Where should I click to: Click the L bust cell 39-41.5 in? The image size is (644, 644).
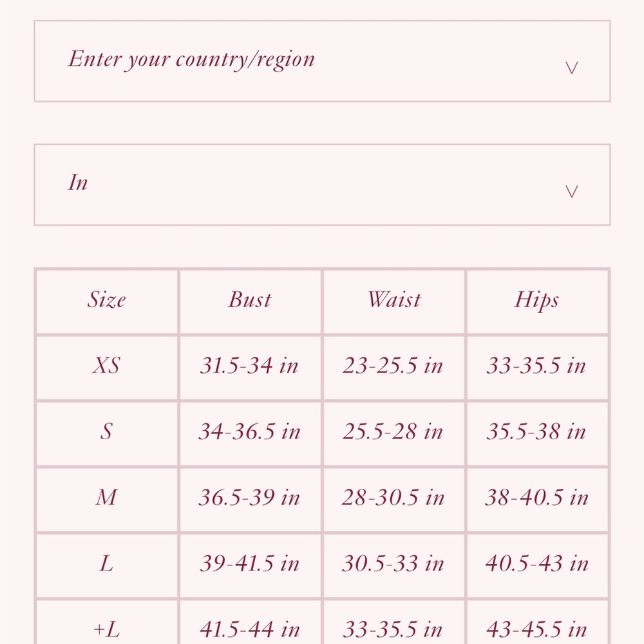(x=250, y=563)
